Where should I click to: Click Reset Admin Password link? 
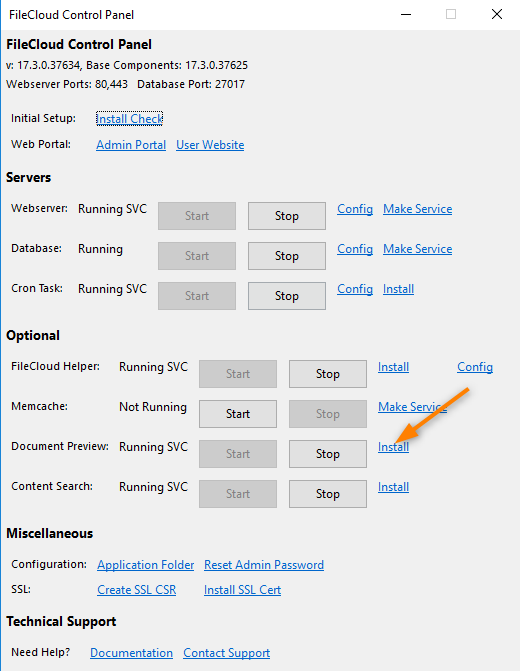264,565
